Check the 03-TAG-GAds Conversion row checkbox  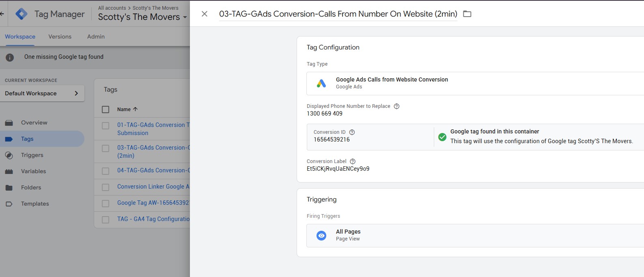[x=106, y=148]
